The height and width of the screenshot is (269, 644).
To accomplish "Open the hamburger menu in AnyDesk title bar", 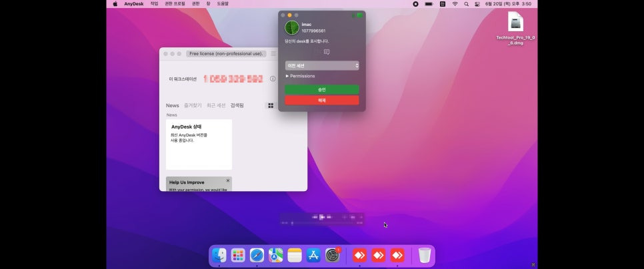I will (x=273, y=54).
